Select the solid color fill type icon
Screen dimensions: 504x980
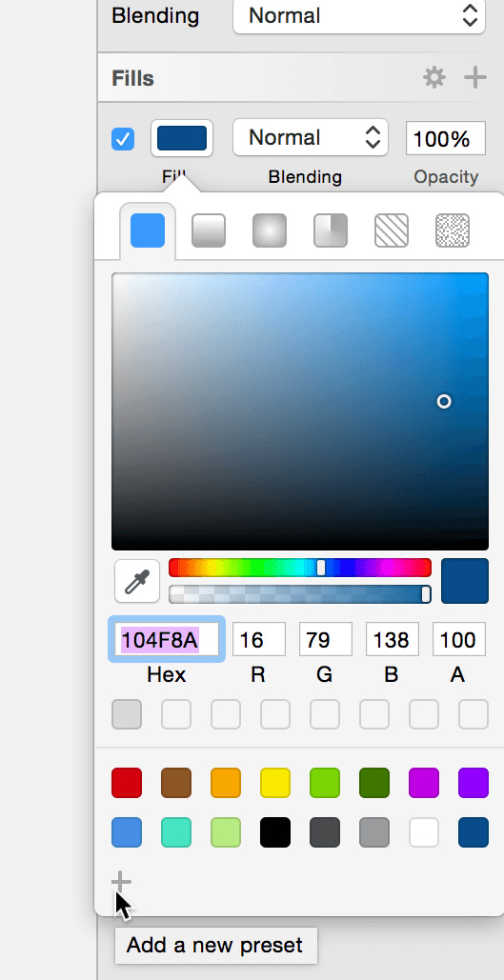pyautogui.click(x=148, y=230)
